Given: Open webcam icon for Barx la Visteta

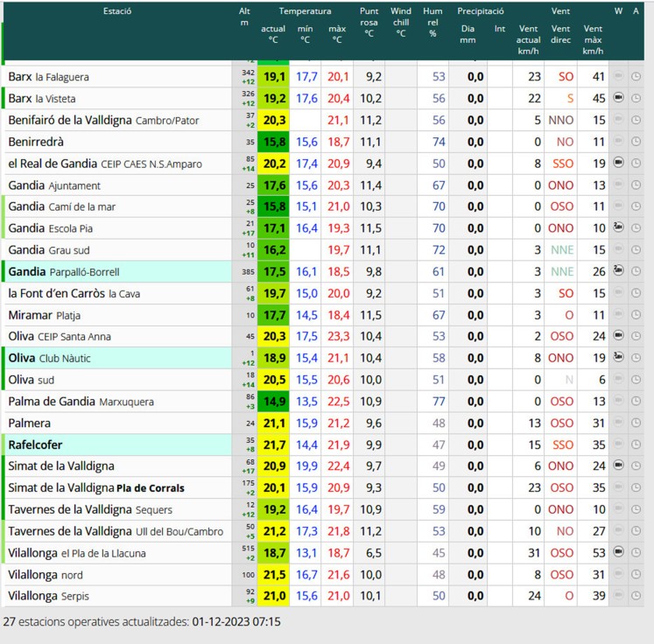Looking at the screenshot, I should click(x=619, y=97).
